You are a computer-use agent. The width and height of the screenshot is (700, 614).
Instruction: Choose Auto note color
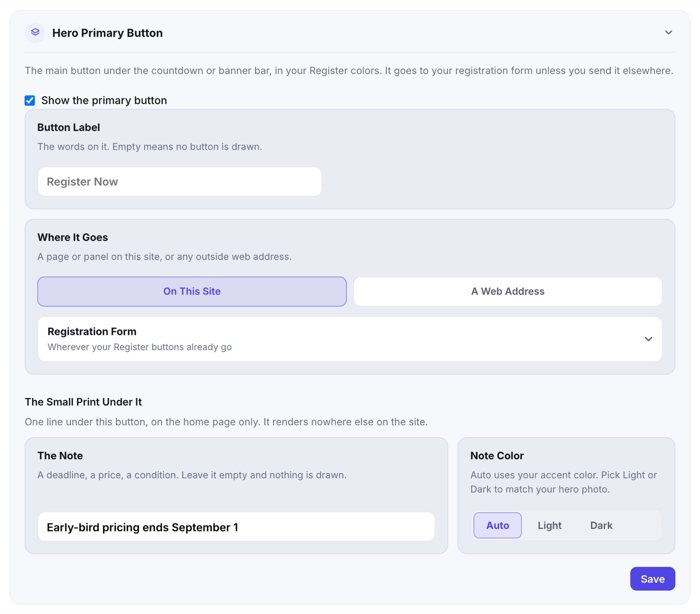(x=497, y=525)
